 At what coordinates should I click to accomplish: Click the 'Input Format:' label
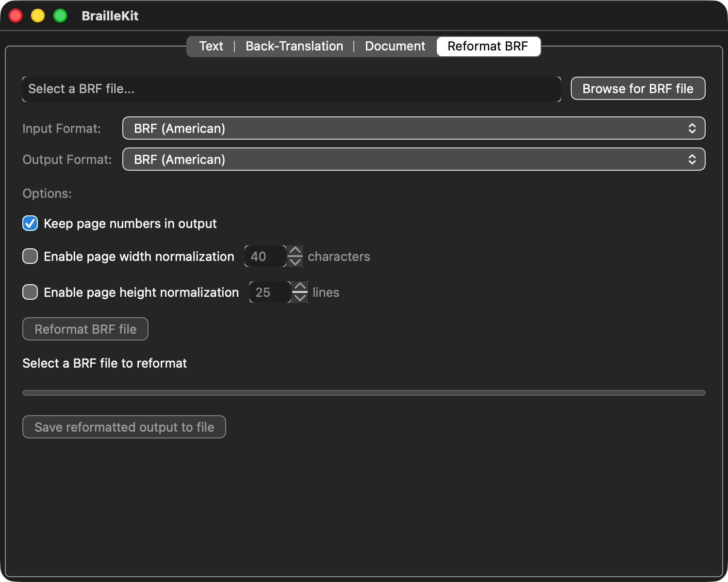coord(62,129)
